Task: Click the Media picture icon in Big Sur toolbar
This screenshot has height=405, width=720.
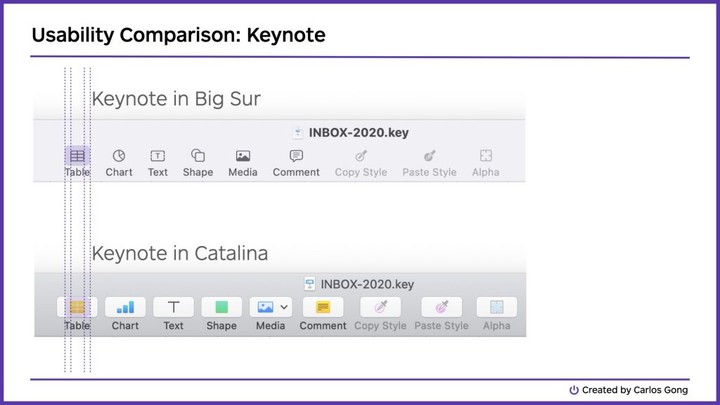Action: (x=243, y=156)
